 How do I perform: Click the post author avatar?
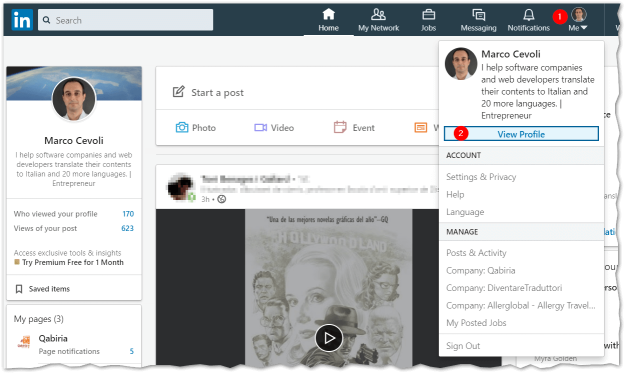pos(181,187)
